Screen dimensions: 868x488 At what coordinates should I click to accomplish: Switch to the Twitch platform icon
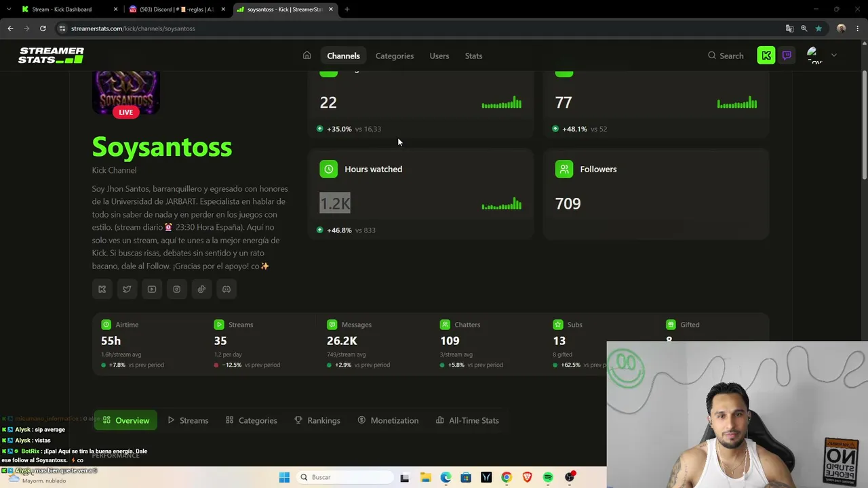point(787,56)
